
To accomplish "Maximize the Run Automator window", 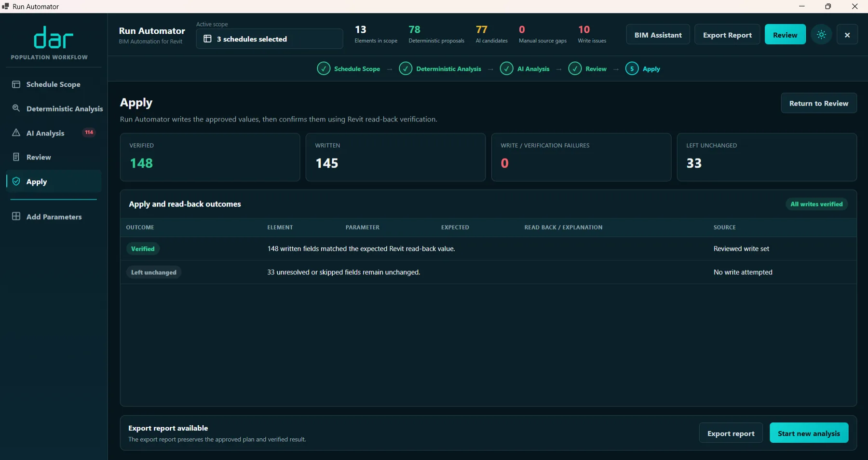I will (x=828, y=6).
